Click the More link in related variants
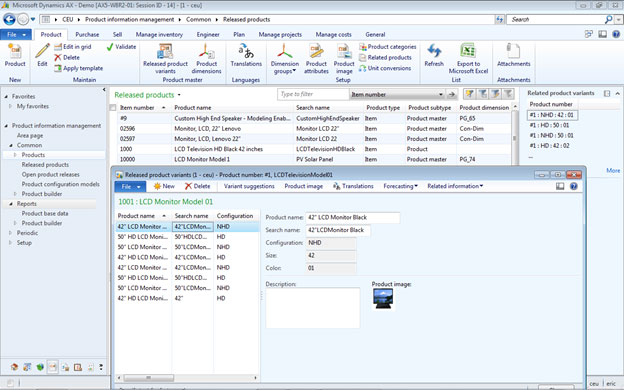The height and width of the screenshot is (390, 624). coord(613,170)
